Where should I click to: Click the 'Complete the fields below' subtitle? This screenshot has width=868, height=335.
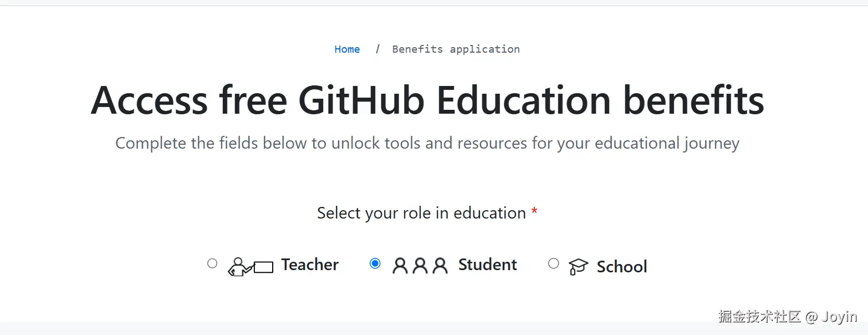(x=427, y=143)
